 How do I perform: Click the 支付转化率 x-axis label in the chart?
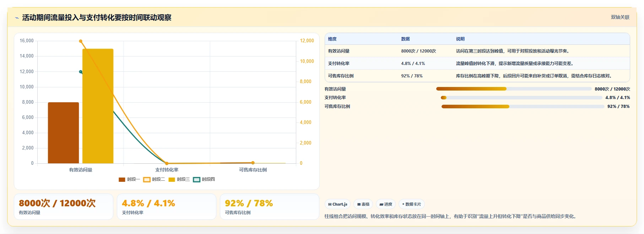167,170
